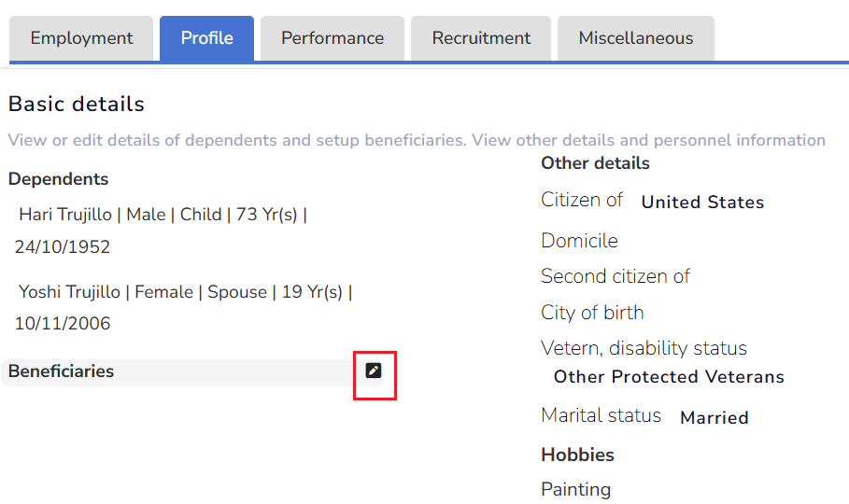Open the Employment tab

pyautogui.click(x=81, y=38)
